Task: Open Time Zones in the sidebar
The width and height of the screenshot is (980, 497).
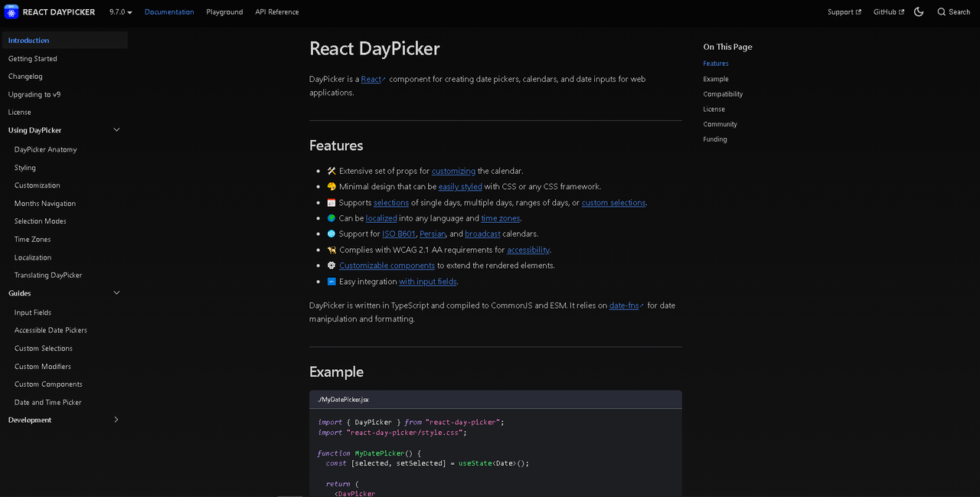Action: pos(33,240)
